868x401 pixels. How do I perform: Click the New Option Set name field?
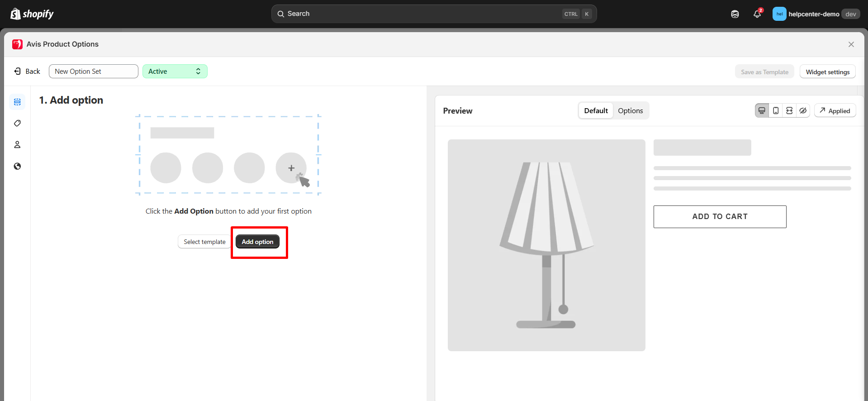93,72
